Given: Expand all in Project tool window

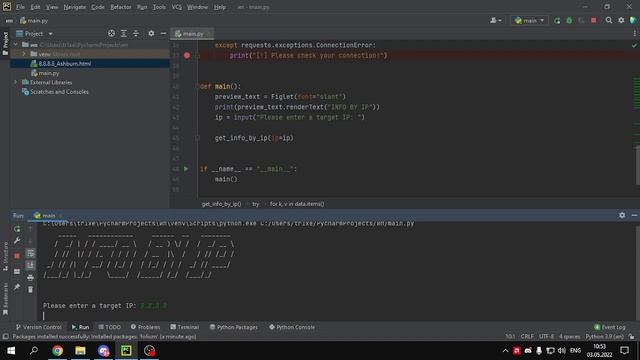Looking at the screenshot, I should coord(124,33).
